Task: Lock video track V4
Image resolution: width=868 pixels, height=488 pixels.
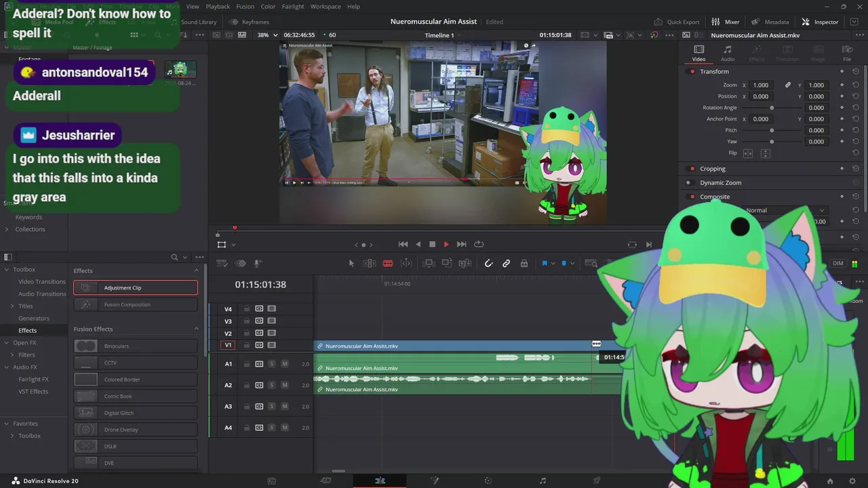Action: pos(247,308)
